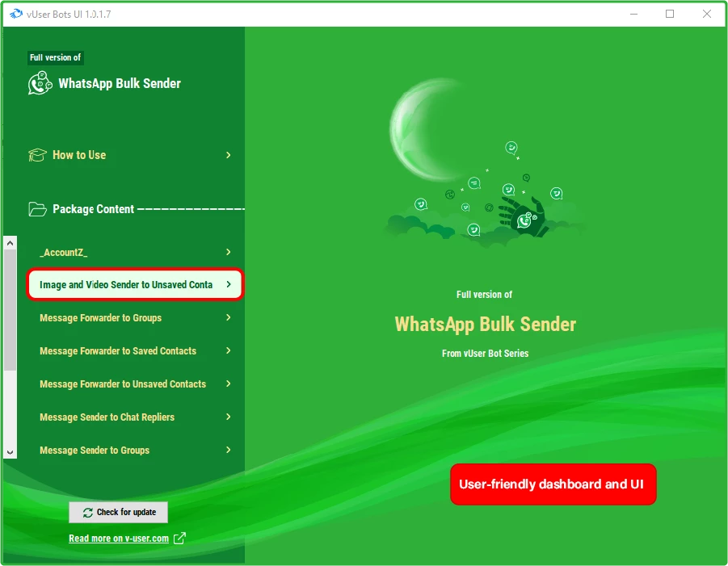The height and width of the screenshot is (566, 728).
Task: Click the Check for update button
Action: [119, 512]
